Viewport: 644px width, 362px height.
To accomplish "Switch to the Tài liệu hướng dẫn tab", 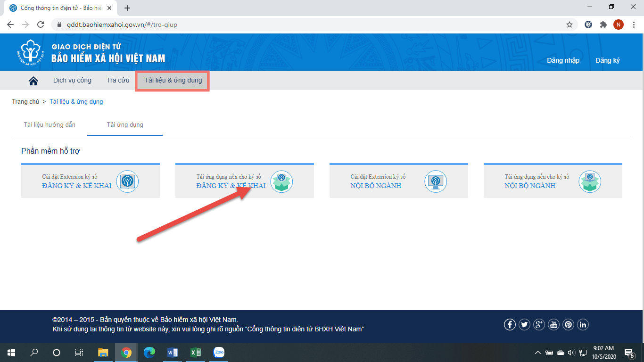I will click(49, 124).
